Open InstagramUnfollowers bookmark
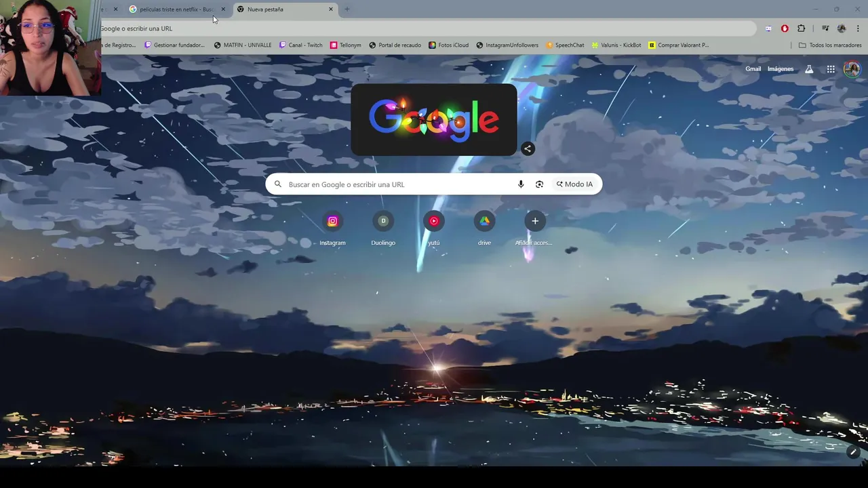The width and height of the screenshot is (868, 488). pyautogui.click(x=507, y=45)
